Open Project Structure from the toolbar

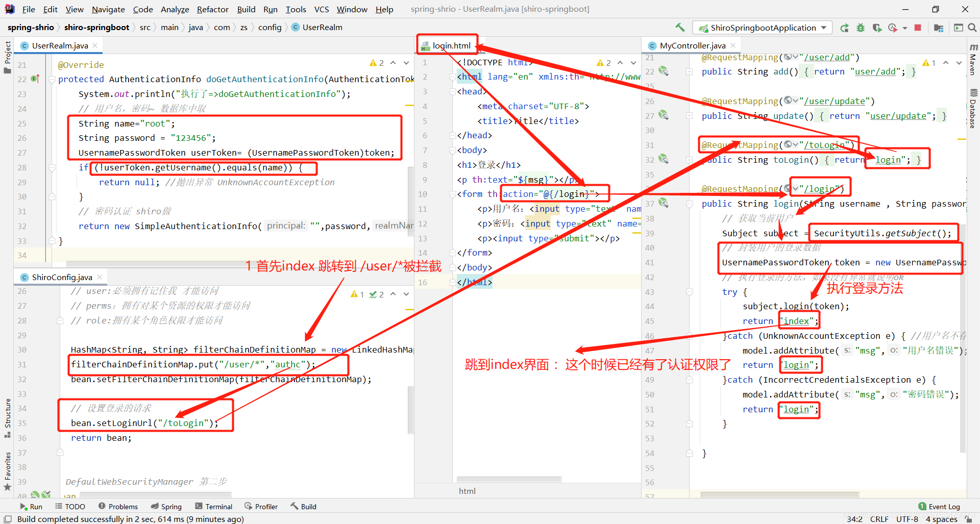click(938, 28)
